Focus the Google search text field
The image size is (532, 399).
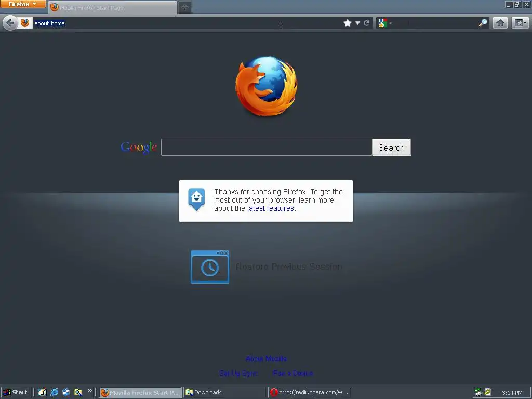pos(267,147)
